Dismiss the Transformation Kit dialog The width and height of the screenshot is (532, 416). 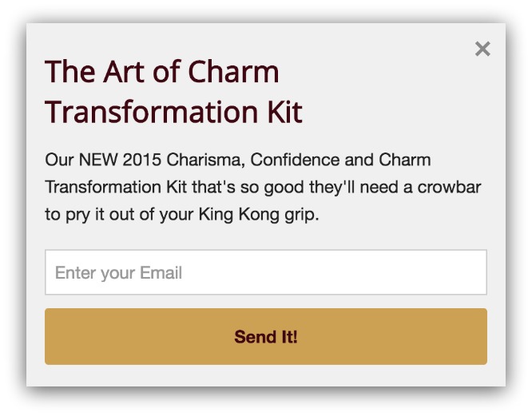click(x=482, y=49)
